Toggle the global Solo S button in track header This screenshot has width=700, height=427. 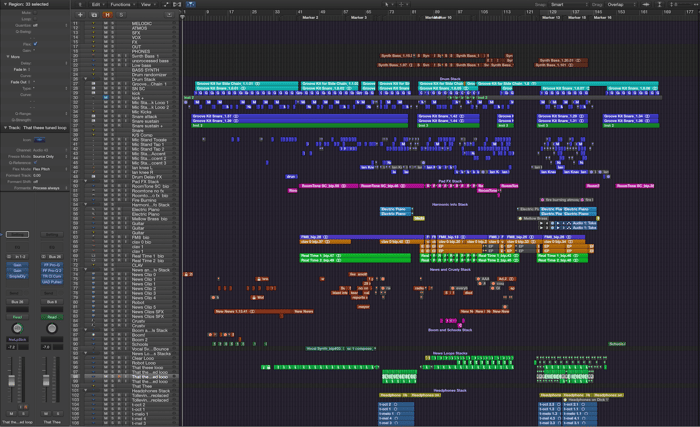click(121, 15)
